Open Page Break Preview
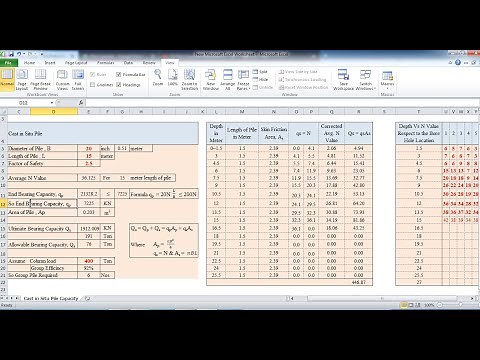480x360 pixels. pyautogui.click(x=40, y=79)
